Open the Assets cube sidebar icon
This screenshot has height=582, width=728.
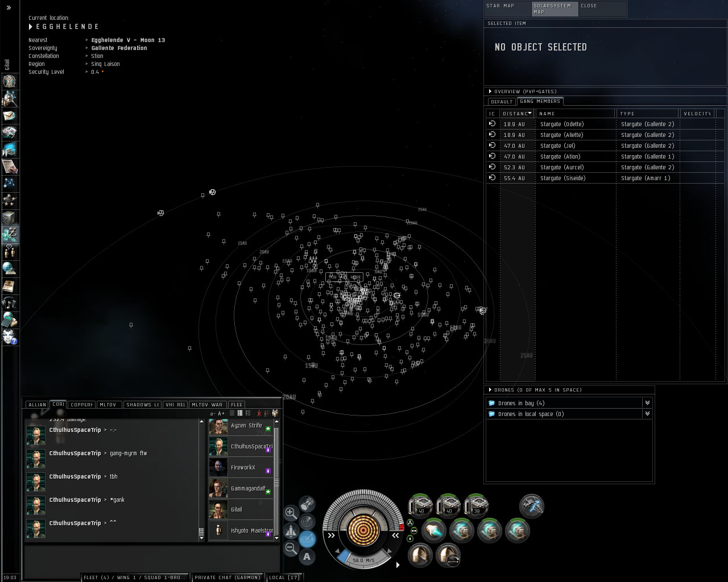[x=10, y=218]
